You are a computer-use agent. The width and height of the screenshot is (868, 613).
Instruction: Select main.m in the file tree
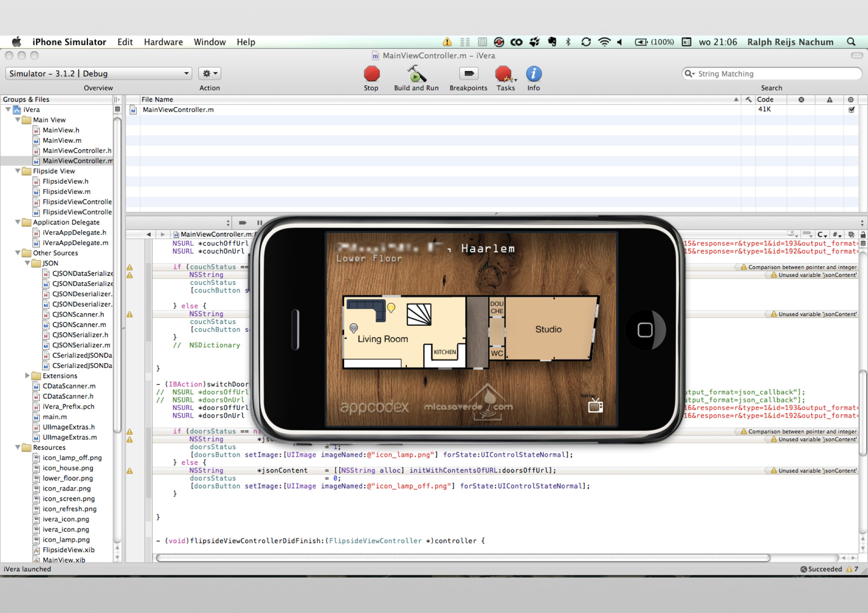tap(54, 417)
